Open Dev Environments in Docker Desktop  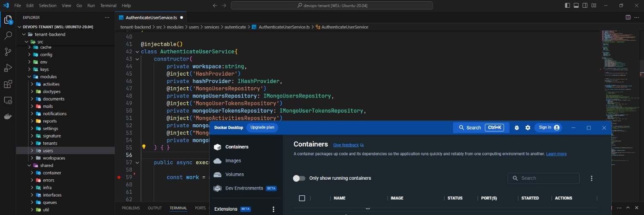click(245, 188)
